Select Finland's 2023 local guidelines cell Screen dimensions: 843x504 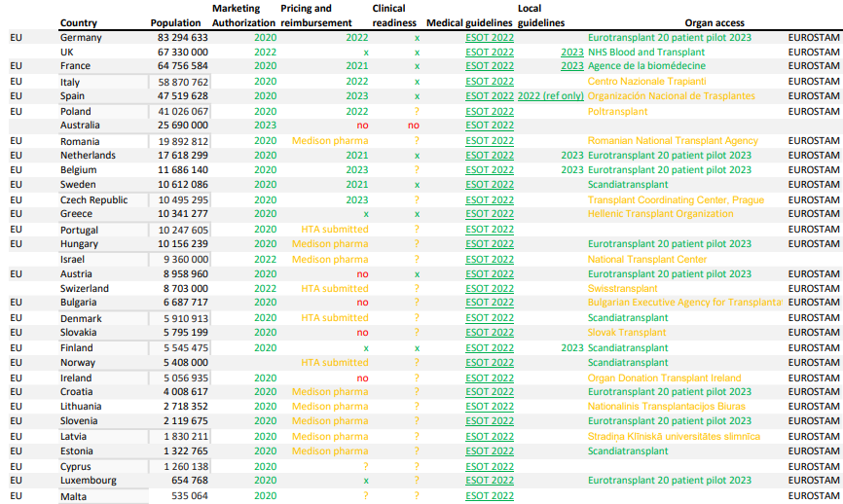point(572,348)
